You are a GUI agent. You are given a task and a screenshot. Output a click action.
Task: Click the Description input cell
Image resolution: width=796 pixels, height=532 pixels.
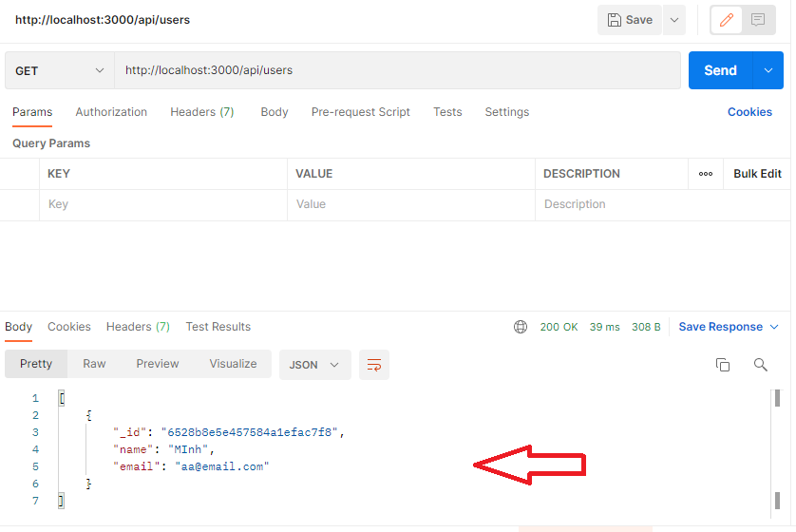[x=662, y=204]
